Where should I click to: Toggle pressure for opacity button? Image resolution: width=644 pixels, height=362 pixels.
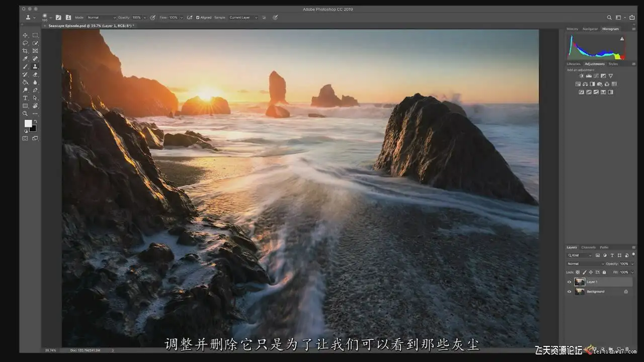[152, 18]
